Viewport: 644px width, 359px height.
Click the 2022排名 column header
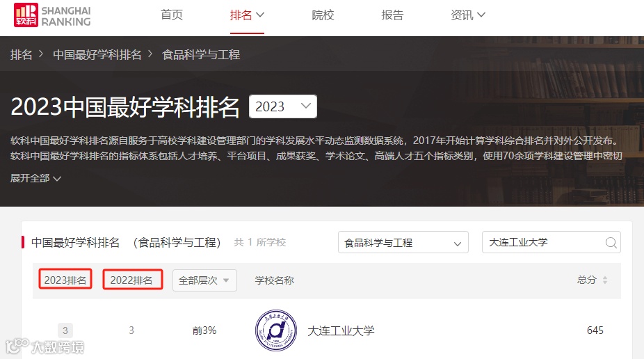pyautogui.click(x=132, y=280)
